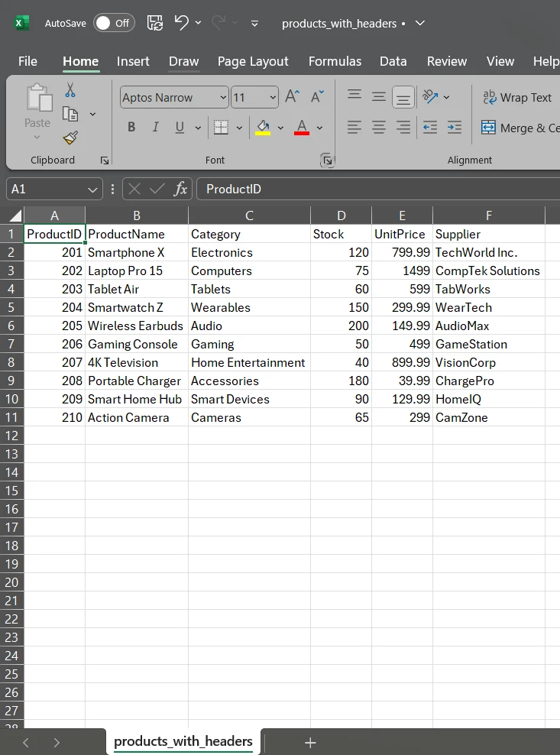Open the Name Box dropdown arrow
560x755 pixels.
click(x=93, y=189)
